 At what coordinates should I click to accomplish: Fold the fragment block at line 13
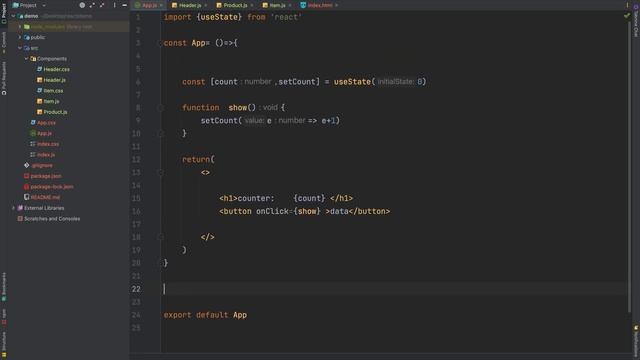coord(160,173)
